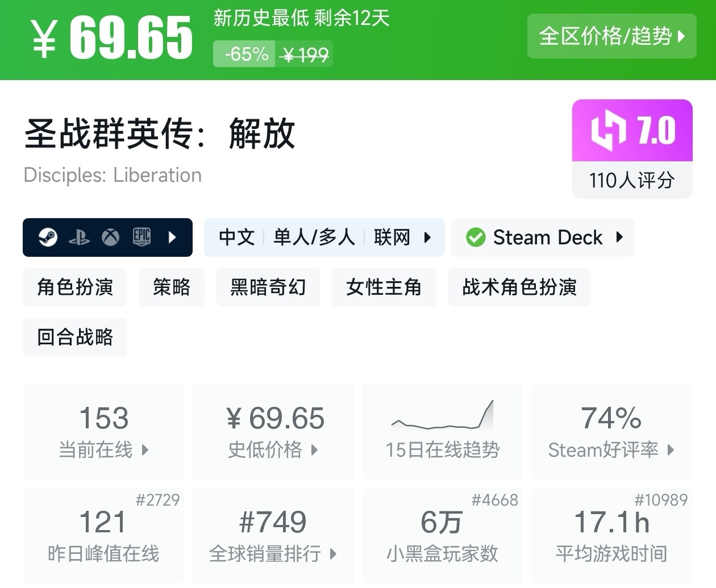View Steam positive review rate details
716x588 pixels.
[x=611, y=431]
